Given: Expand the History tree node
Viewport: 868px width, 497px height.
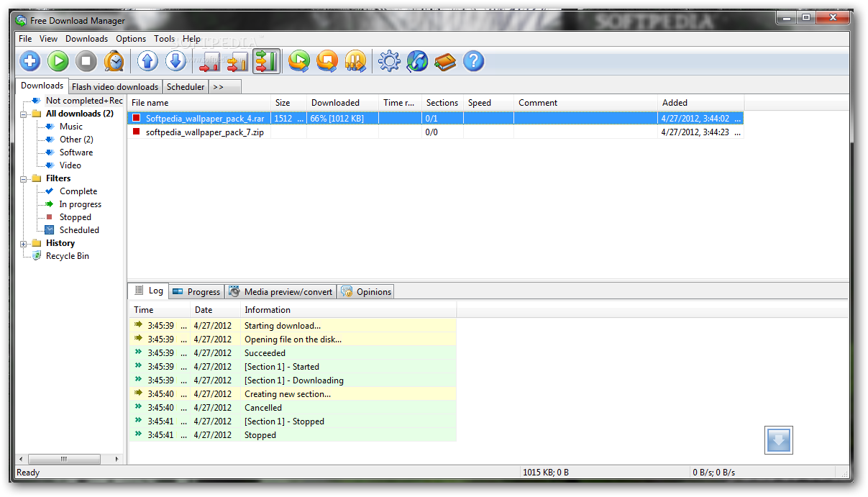Looking at the screenshot, I should point(24,244).
